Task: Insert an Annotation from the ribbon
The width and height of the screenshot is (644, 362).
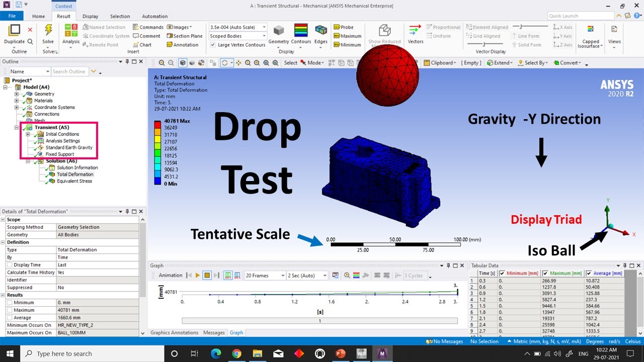Action: pyautogui.click(x=183, y=45)
